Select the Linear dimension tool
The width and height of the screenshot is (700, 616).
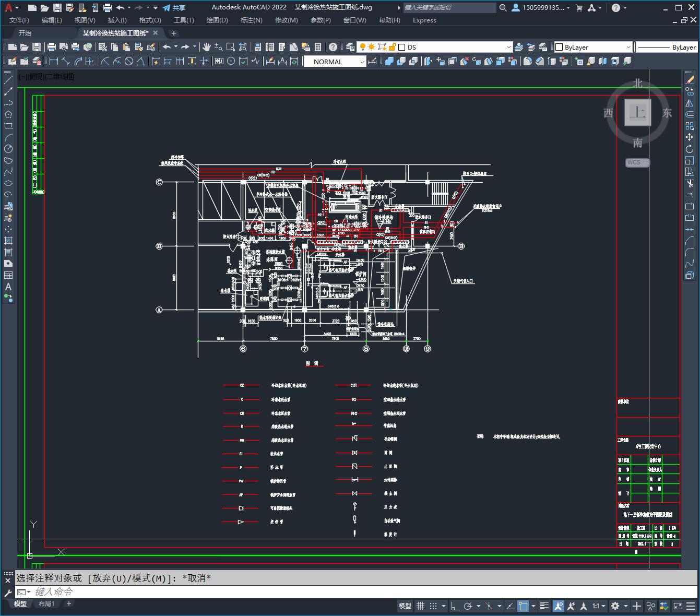(x=54, y=61)
